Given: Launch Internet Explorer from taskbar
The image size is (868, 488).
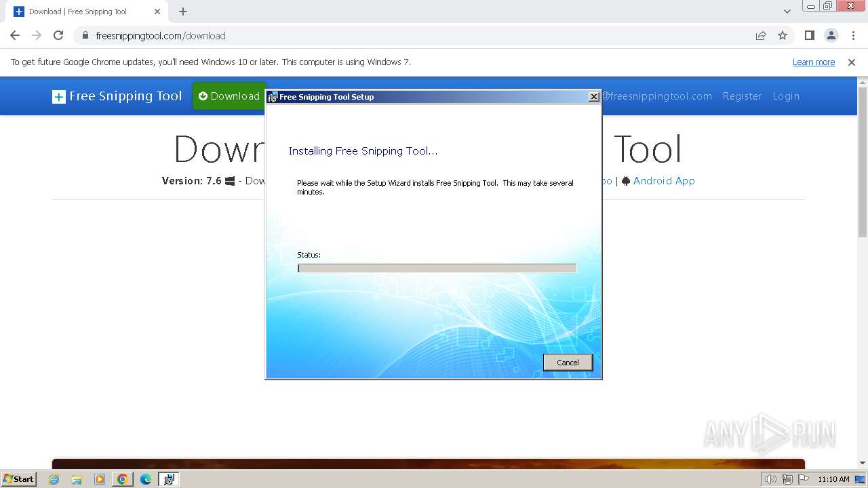Looking at the screenshot, I should [54, 479].
